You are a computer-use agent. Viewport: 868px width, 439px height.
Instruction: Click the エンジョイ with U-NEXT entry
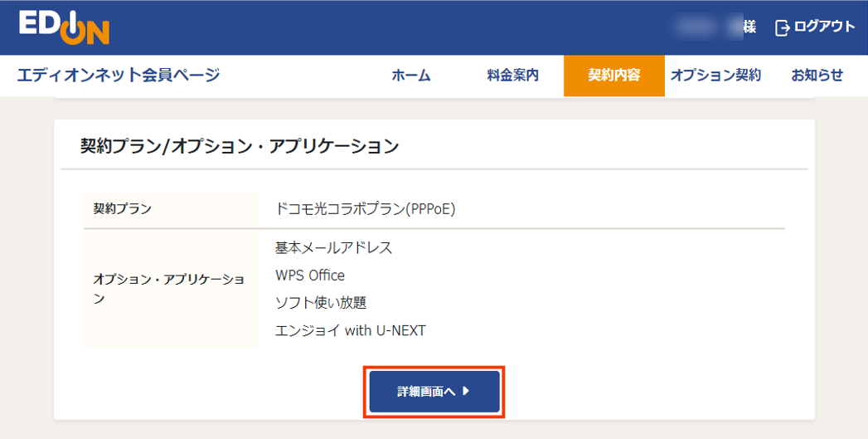(350, 330)
